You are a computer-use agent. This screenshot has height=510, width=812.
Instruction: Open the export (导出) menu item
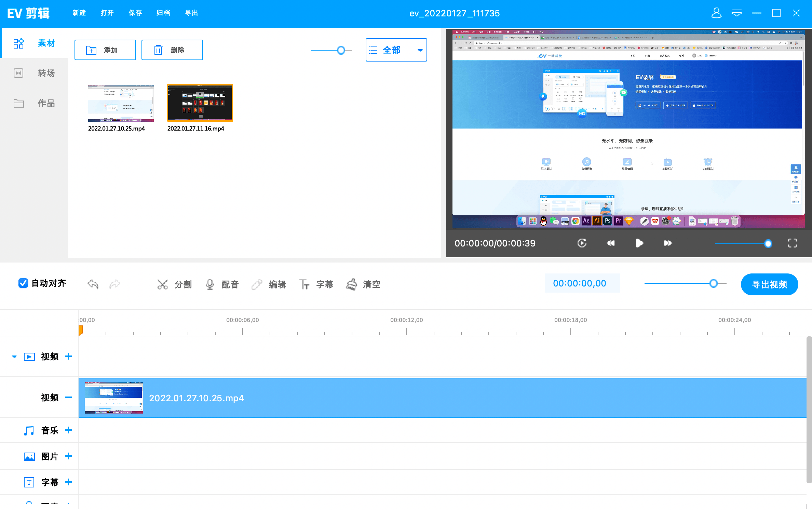191,13
